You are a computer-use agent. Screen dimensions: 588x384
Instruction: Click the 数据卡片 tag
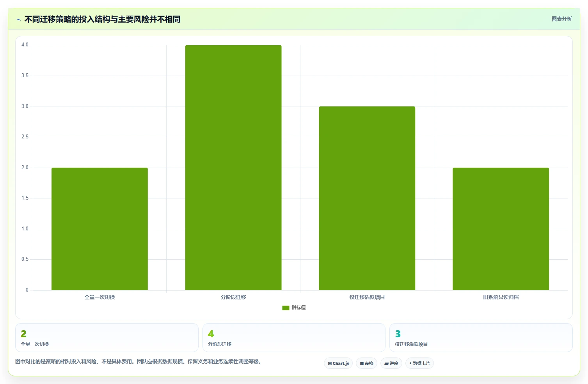click(419, 363)
